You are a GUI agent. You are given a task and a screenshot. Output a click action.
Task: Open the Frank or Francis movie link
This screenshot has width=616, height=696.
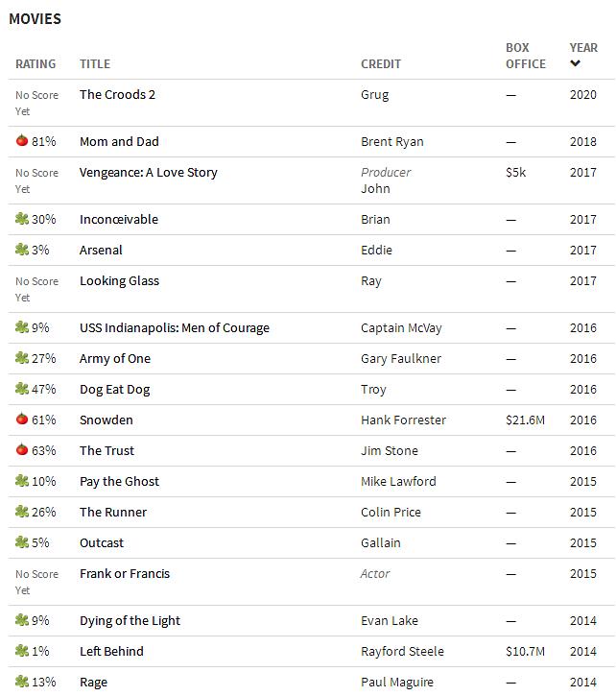[x=125, y=573]
